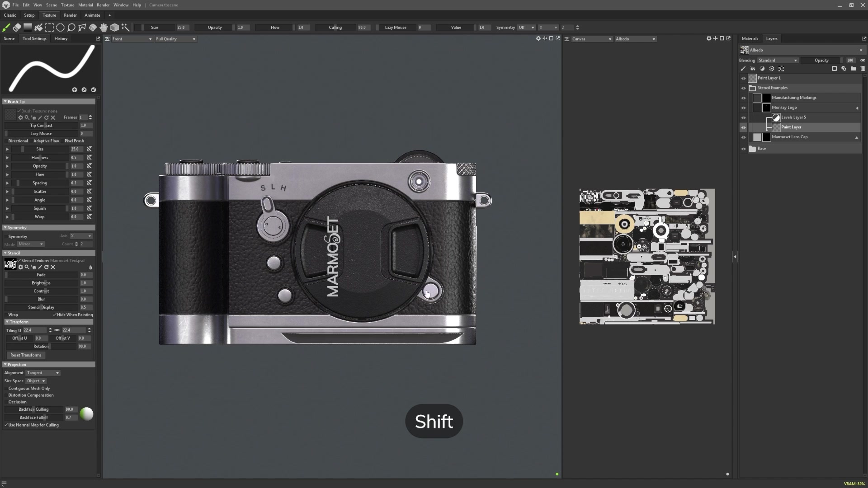Click the Reset Transforms button

26,355
